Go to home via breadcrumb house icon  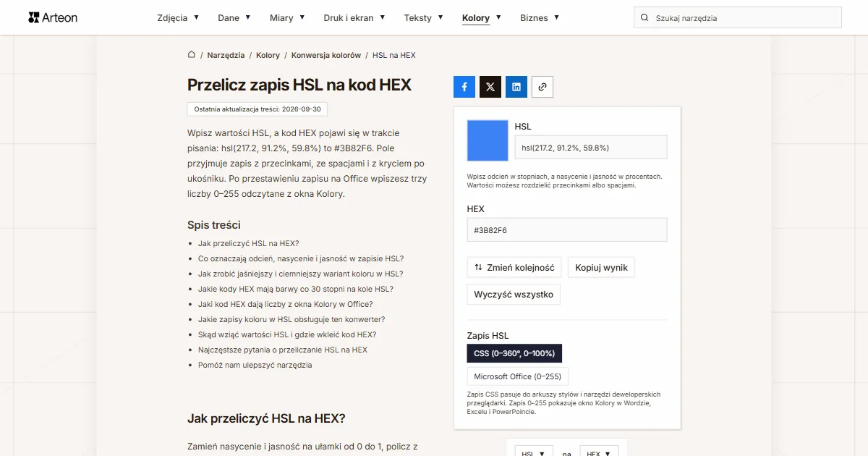click(192, 55)
